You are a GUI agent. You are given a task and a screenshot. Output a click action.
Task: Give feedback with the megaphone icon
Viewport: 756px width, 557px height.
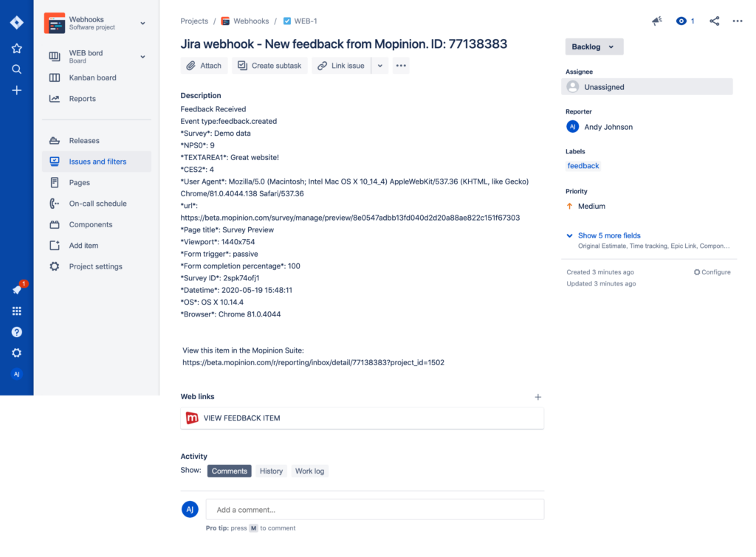click(656, 21)
